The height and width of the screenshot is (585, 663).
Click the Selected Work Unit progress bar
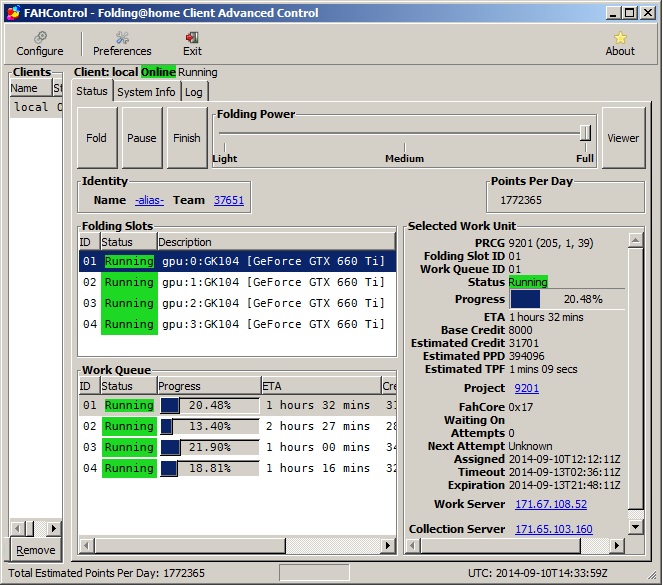pyautogui.click(x=567, y=299)
